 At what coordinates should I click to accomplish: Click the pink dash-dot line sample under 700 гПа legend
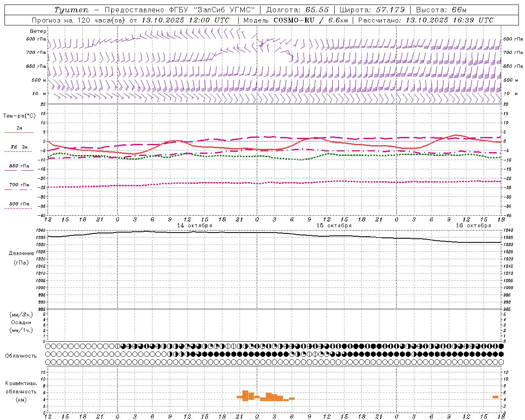click(x=18, y=189)
